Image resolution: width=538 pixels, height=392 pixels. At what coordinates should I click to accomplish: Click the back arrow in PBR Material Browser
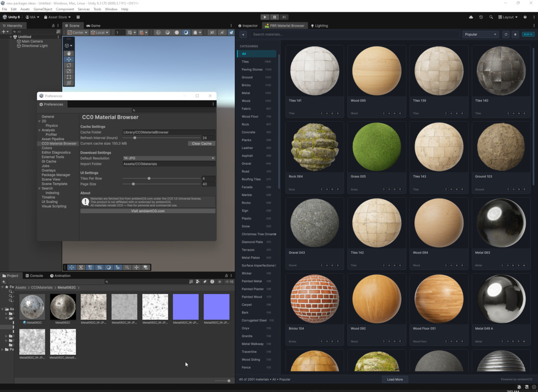(x=243, y=34)
